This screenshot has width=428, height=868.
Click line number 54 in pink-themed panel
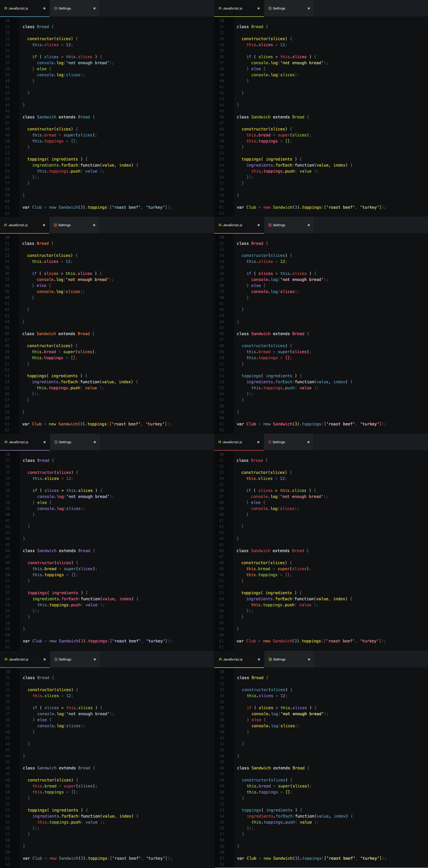[221, 382]
